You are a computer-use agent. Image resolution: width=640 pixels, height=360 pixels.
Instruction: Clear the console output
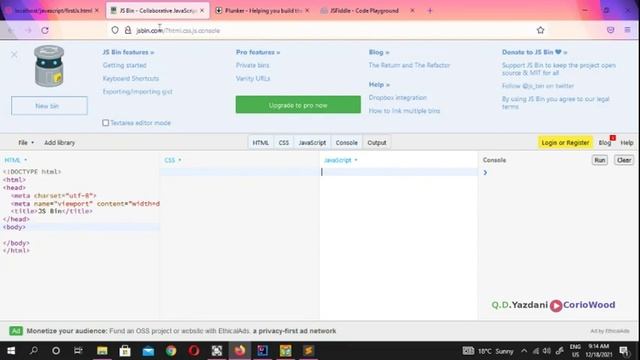coord(624,160)
